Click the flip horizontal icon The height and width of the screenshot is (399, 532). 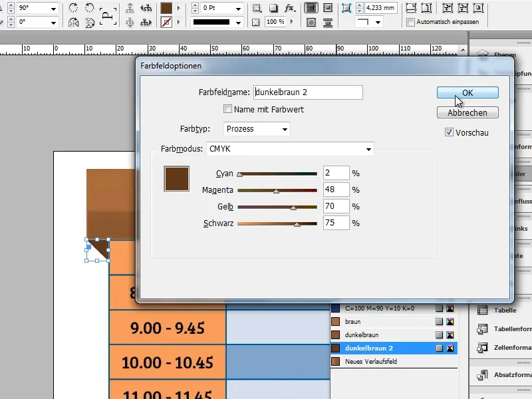(73, 23)
